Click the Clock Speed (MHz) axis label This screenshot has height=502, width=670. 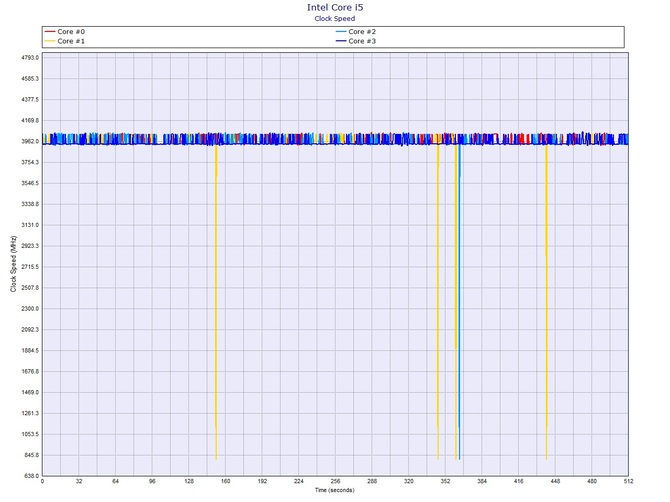(13, 264)
